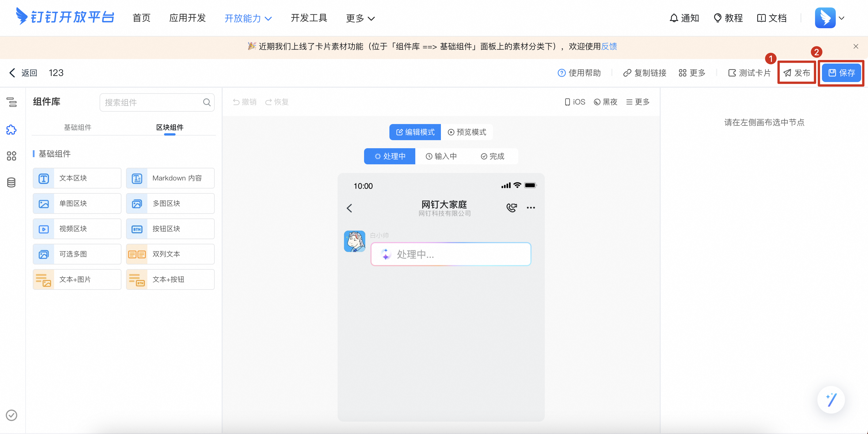Go back with the 返回 arrow

(23, 73)
